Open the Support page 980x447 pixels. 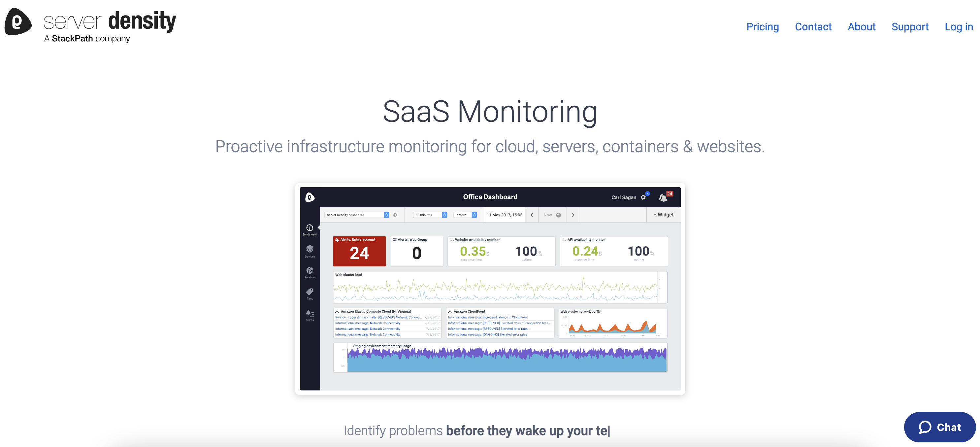[910, 27]
